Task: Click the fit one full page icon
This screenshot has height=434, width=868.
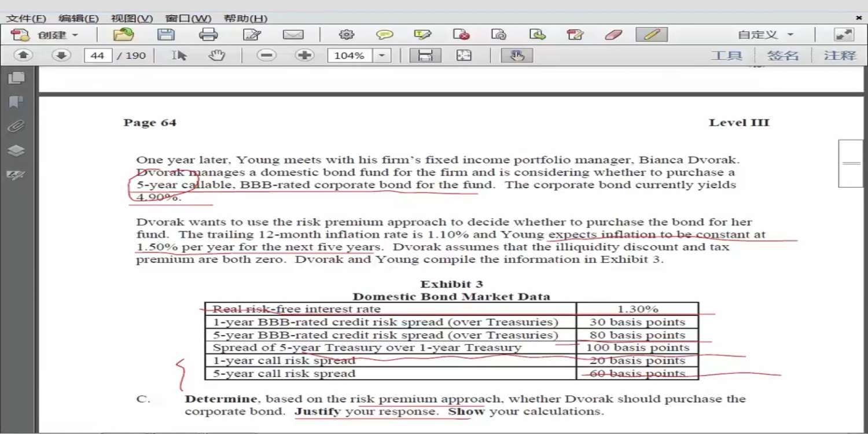Action: tap(464, 56)
